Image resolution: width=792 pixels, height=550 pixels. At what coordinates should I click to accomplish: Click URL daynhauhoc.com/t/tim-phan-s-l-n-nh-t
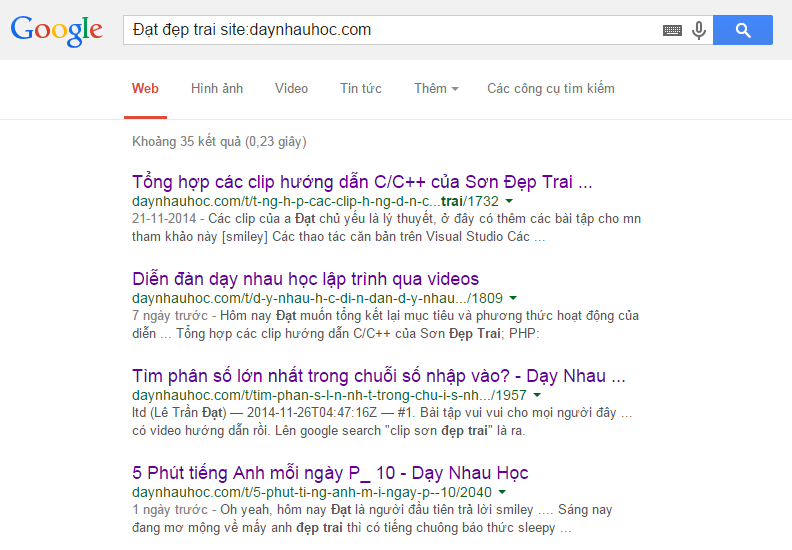pyautogui.click(x=329, y=395)
